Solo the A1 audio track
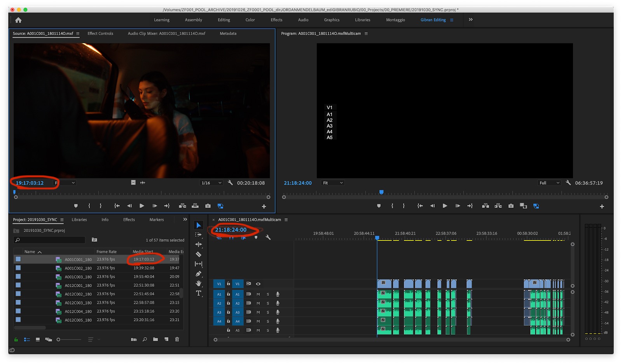The height and width of the screenshot is (364, 622). pyautogui.click(x=268, y=294)
